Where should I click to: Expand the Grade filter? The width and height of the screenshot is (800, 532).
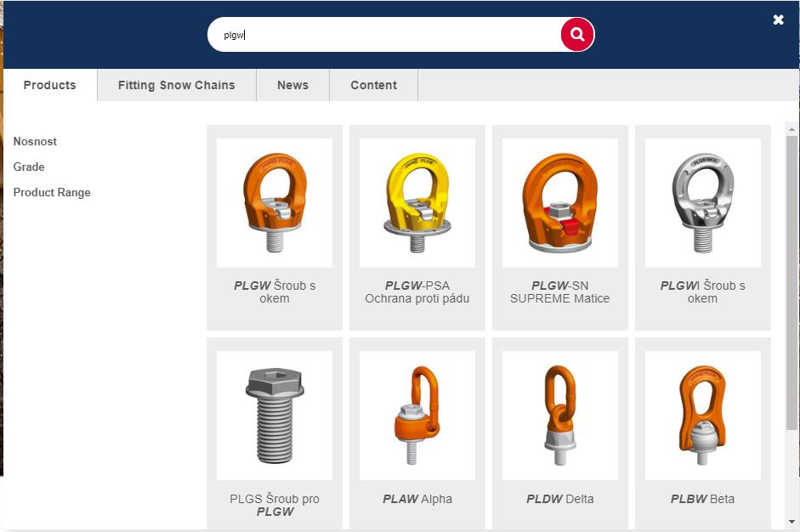coord(29,167)
